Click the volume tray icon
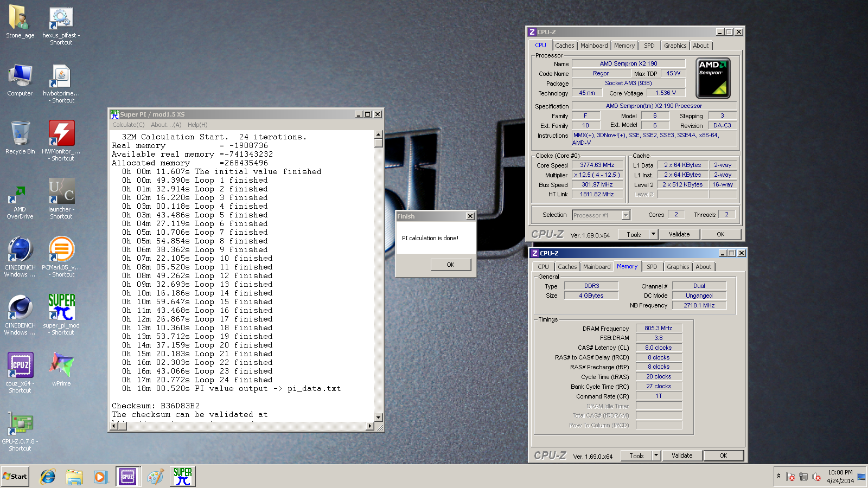 816,477
